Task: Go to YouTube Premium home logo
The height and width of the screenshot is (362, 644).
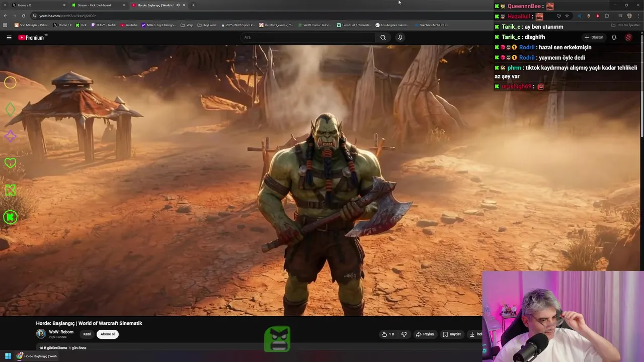Action: [x=32, y=37]
